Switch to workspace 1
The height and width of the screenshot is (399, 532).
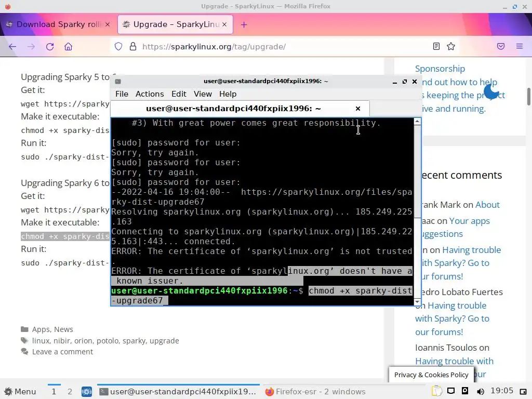click(x=54, y=392)
